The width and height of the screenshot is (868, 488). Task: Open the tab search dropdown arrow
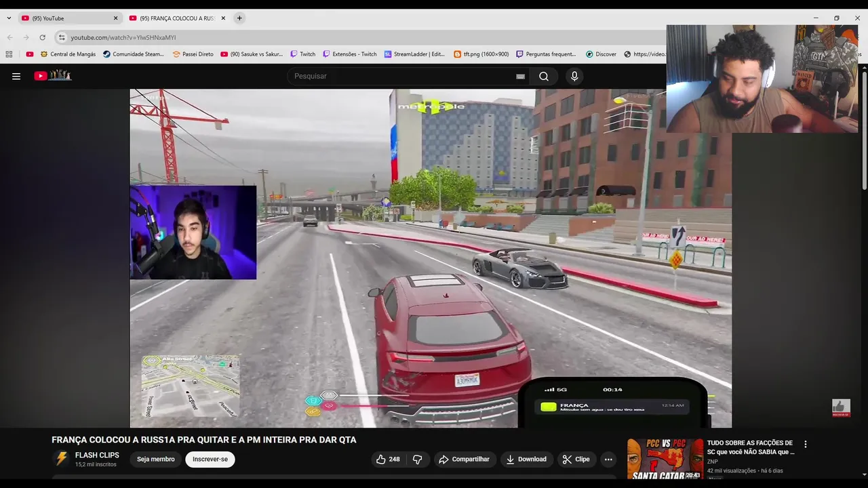[9, 18]
